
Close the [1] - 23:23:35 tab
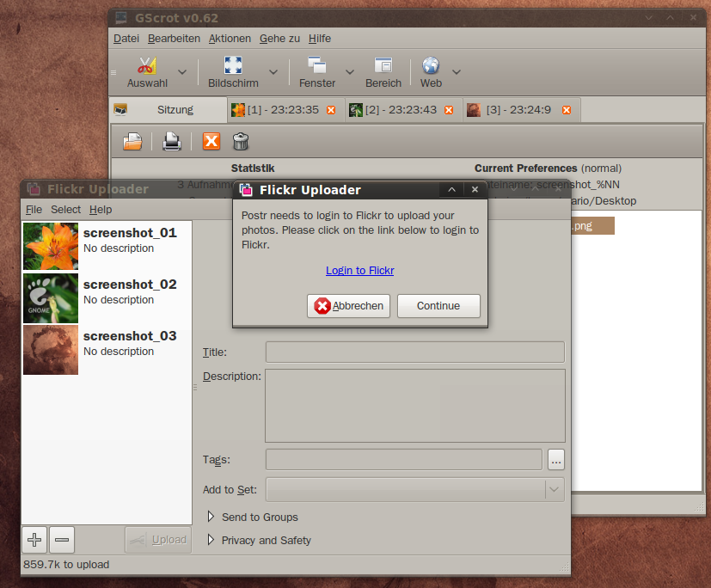pyautogui.click(x=331, y=110)
